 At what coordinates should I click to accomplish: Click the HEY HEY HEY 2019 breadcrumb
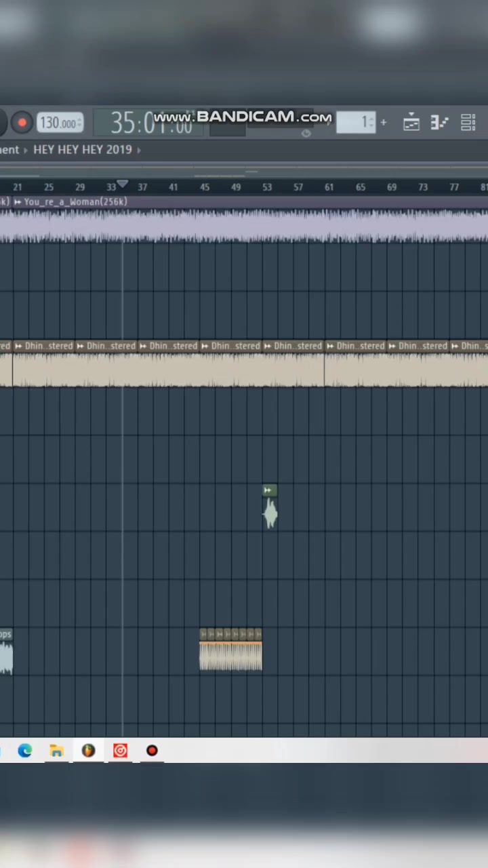point(83,149)
